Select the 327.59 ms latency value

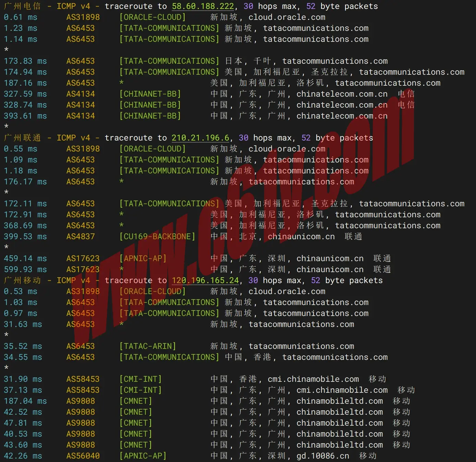[25, 94]
